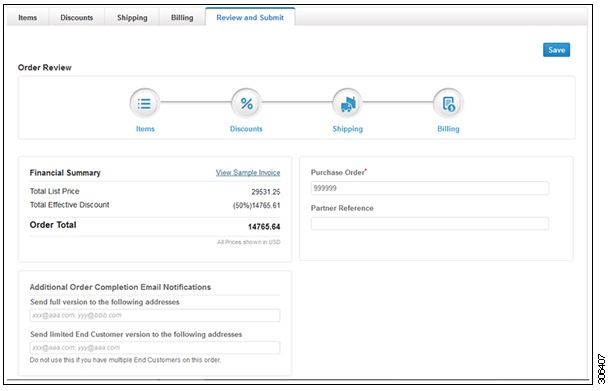Focus the Partner Reference input field

[430, 224]
